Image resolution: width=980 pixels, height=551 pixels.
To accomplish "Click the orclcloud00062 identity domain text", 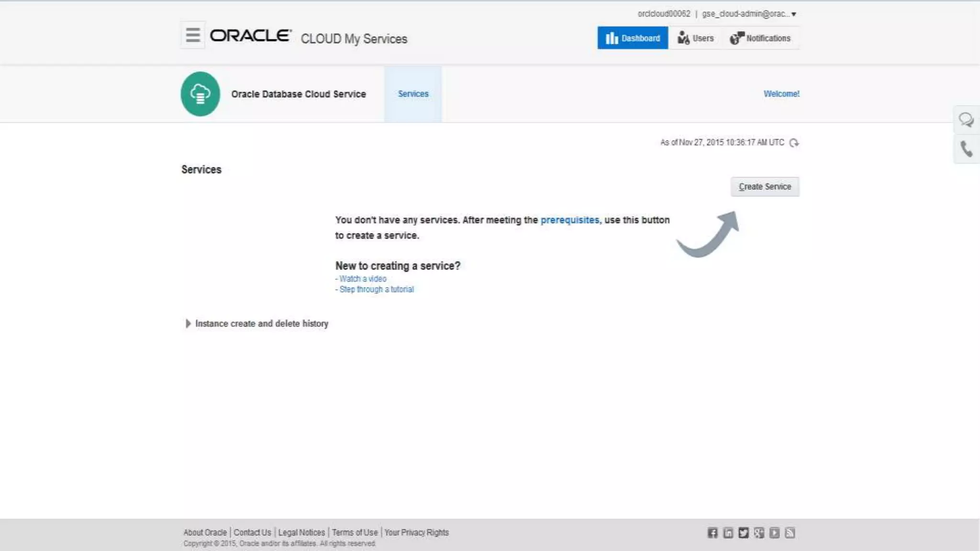I will [664, 14].
